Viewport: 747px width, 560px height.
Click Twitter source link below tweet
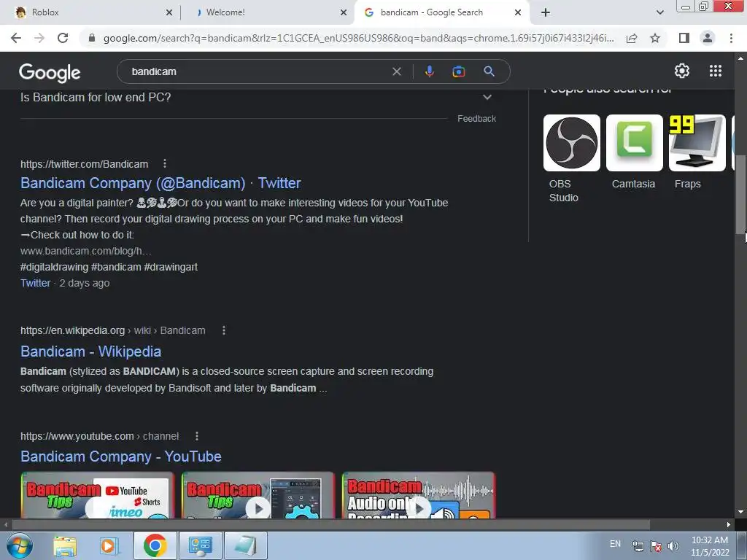click(x=35, y=284)
